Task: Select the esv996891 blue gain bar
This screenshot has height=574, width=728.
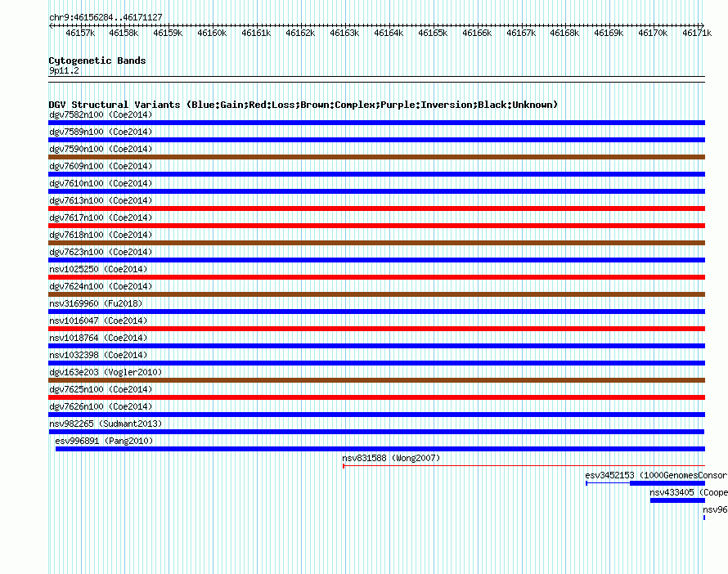Action: (x=380, y=449)
